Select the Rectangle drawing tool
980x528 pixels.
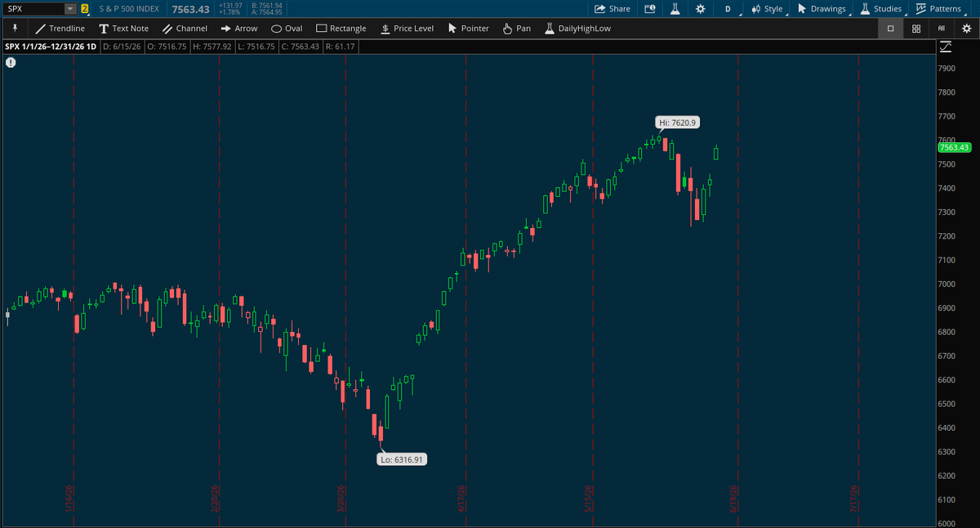[341, 28]
